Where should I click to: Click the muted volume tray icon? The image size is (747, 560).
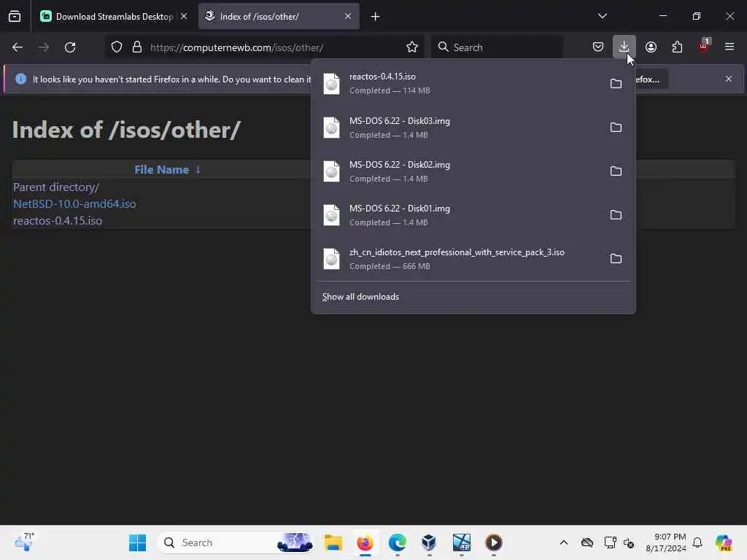click(x=629, y=542)
